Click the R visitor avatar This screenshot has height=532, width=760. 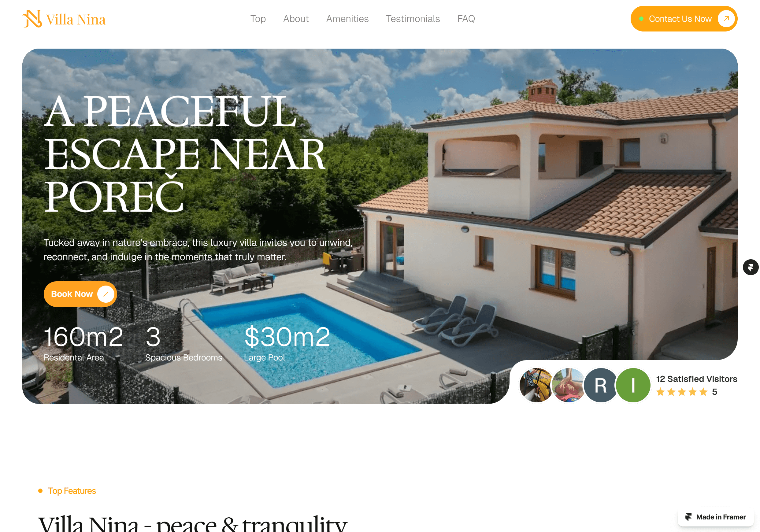[600, 385]
